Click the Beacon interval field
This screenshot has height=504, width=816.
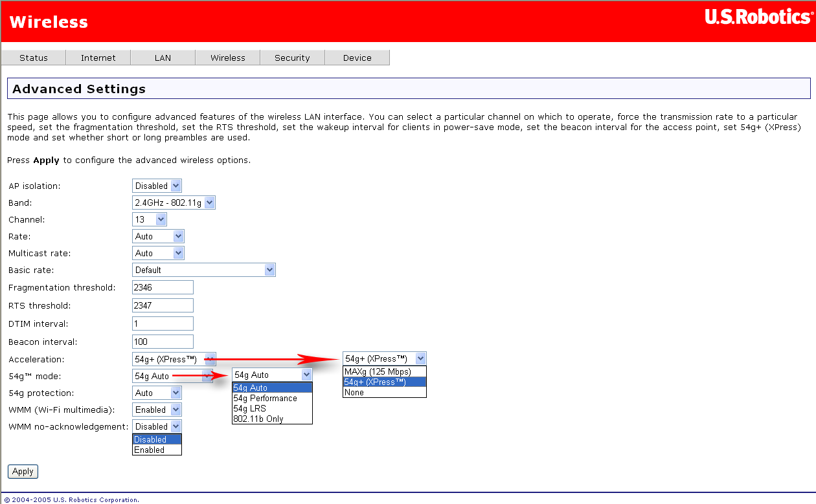pyautogui.click(x=163, y=342)
